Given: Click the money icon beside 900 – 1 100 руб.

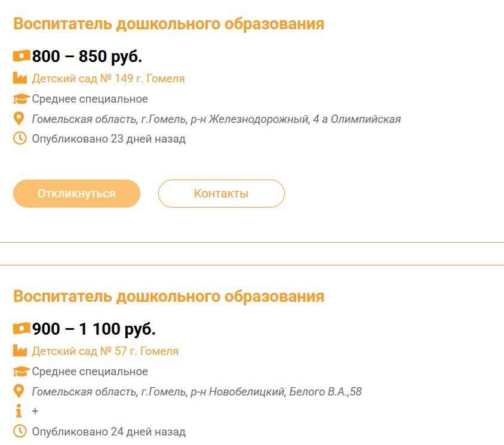Looking at the screenshot, I should click(21, 329).
